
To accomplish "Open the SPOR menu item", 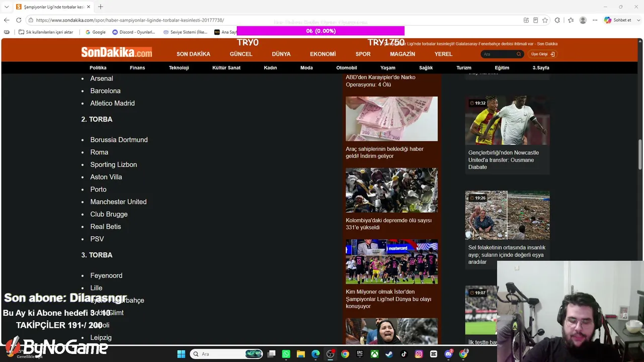I will 363,54.
